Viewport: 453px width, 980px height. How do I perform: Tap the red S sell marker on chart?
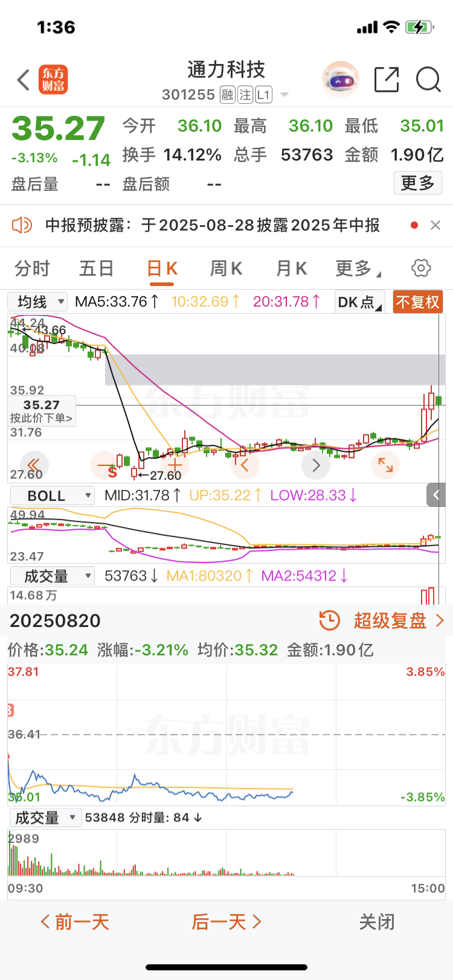tap(112, 471)
